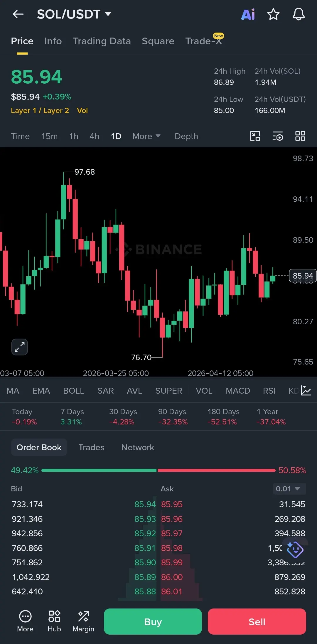Switch to the Info tab
The image size is (317, 644).
[53, 41]
